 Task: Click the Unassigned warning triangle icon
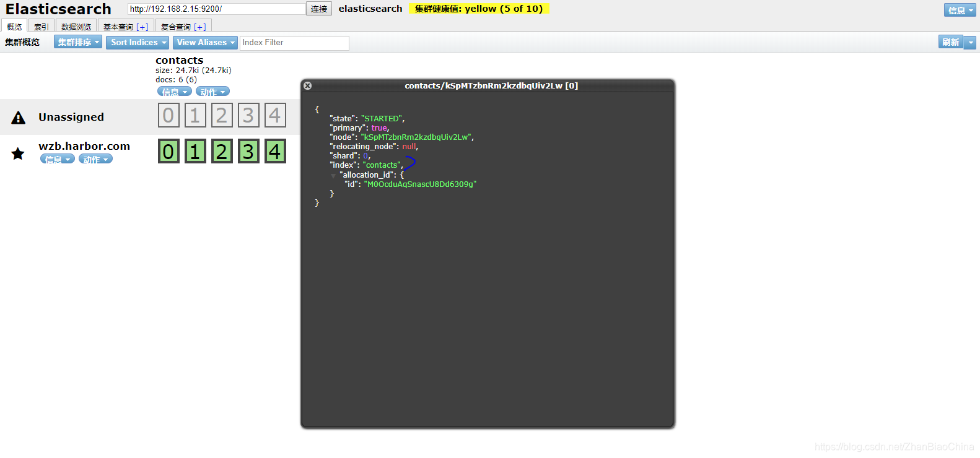pos(19,118)
